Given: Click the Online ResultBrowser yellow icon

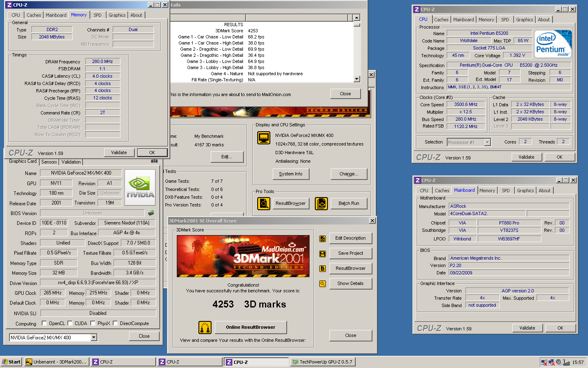Looking at the screenshot, I should (x=205, y=328).
